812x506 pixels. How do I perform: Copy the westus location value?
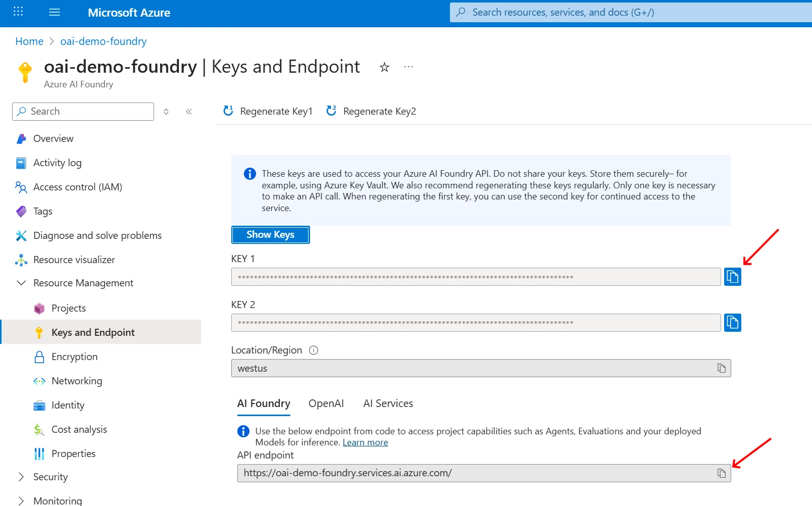pos(721,368)
